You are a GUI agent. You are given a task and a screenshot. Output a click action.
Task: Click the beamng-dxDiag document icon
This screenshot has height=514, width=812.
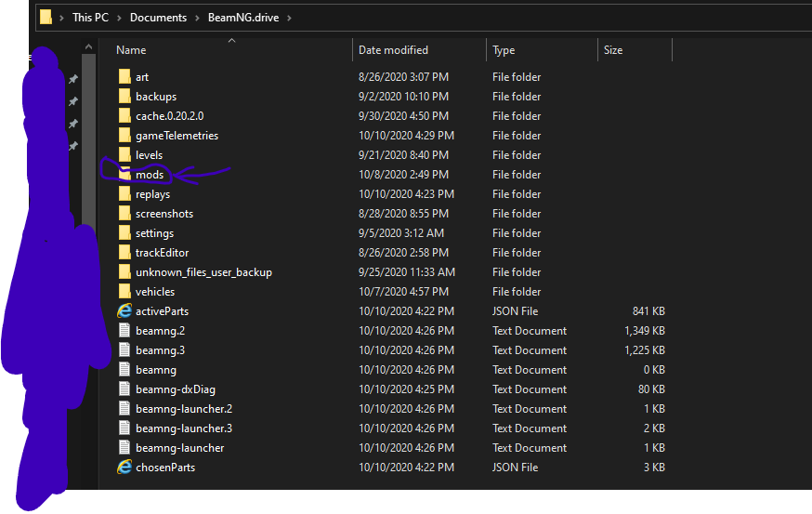[124, 389]
